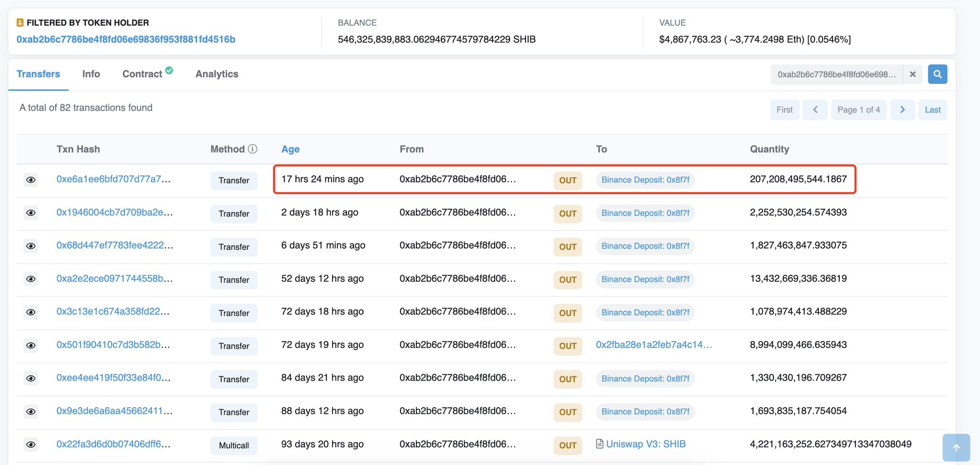Show details via eye icon for 0x1946004cb7d709ba2e
The height and width of the screenshot is (465, 980).
[31, 213]
